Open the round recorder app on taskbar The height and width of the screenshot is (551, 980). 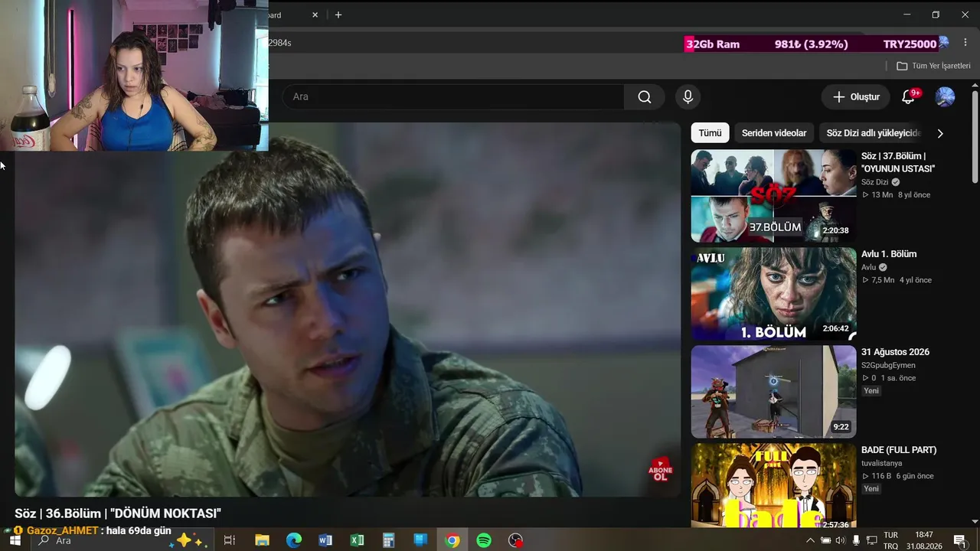(x=516, y=540)
